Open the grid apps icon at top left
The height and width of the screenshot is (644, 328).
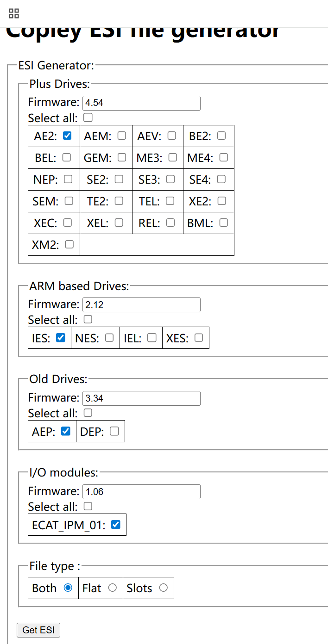click(14, 13)
